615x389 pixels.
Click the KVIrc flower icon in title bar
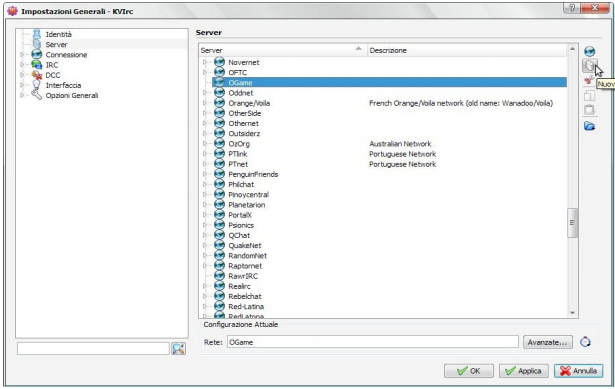pos(13,11)
